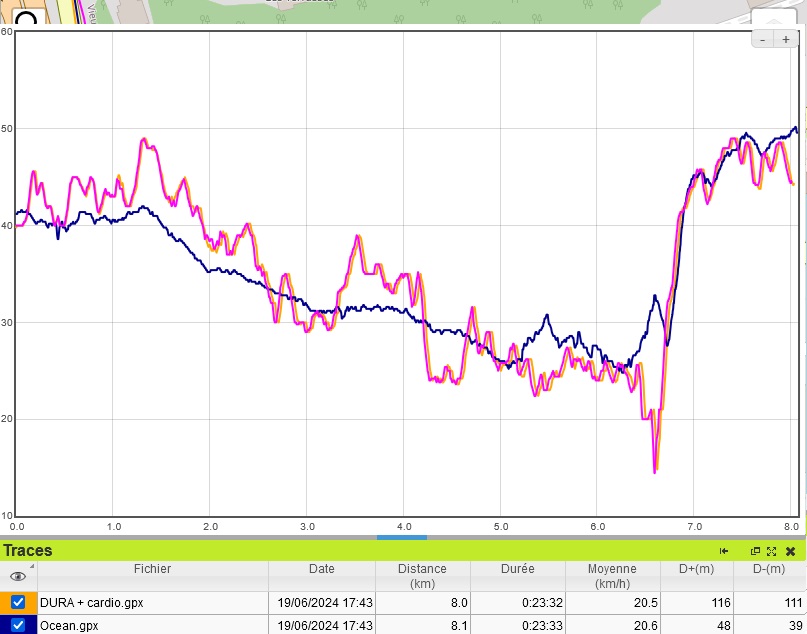Uncheck the DURA + cardio.gpx visibility checkbox
Image resolution: width=807 pixels, height=634 pixels.
tap(18, 603)
